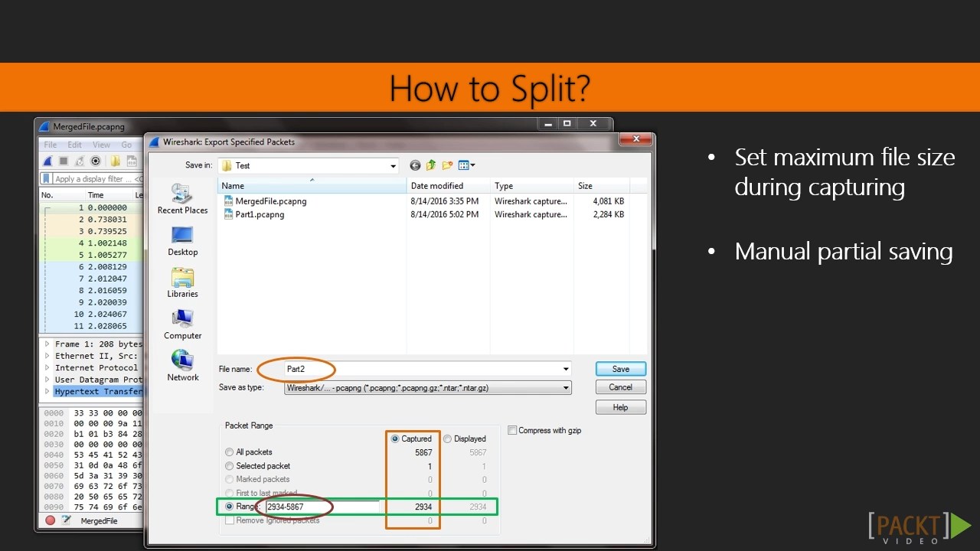Click the 8/14/2016 5:02 PM date cell
This screenshot has height=551, width=980.
tap(445, 214)
